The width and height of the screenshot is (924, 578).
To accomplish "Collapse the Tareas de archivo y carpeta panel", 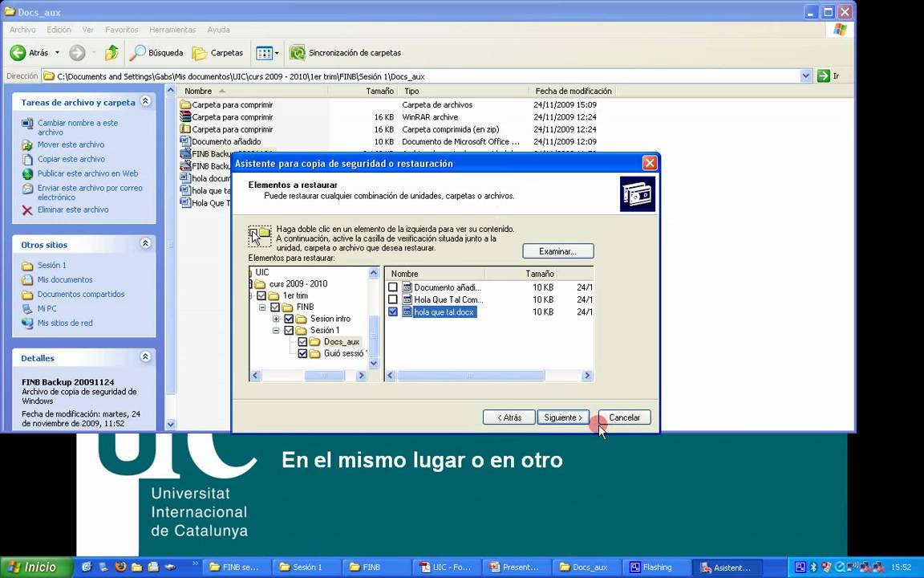I will click(145, 101).
